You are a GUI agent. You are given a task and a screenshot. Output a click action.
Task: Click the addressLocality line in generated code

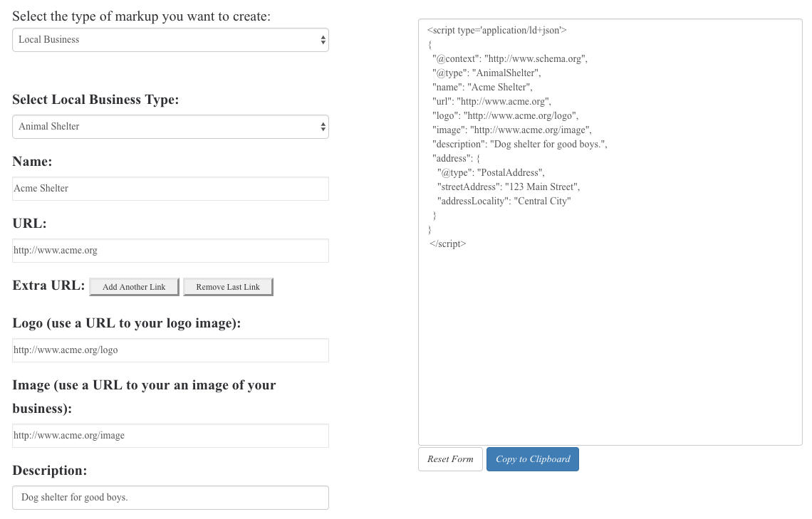[x=504, y=201]
